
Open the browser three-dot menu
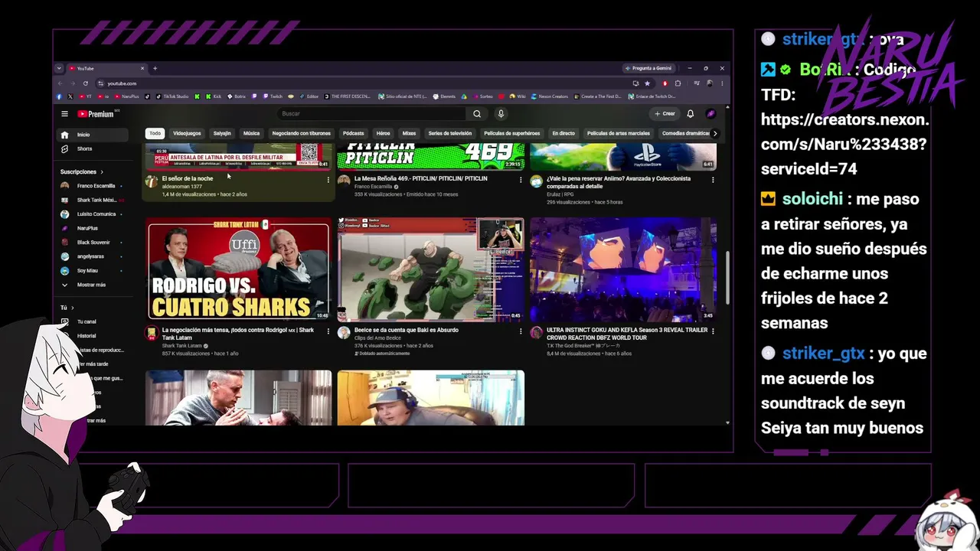click(722, 83)
